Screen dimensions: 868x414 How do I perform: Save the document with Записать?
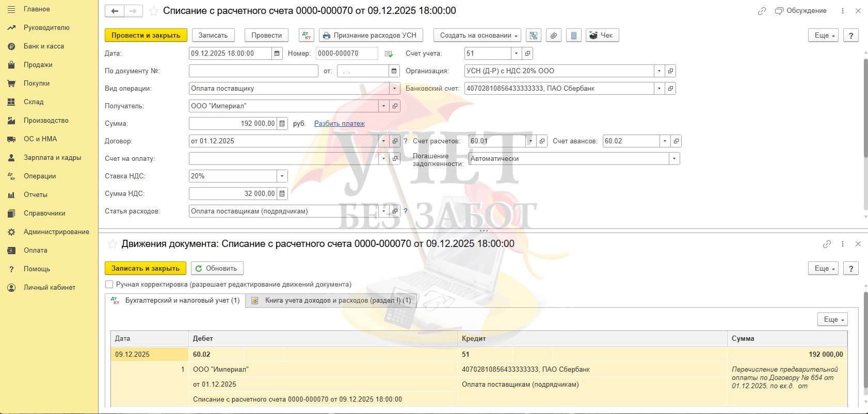point(213,35)
